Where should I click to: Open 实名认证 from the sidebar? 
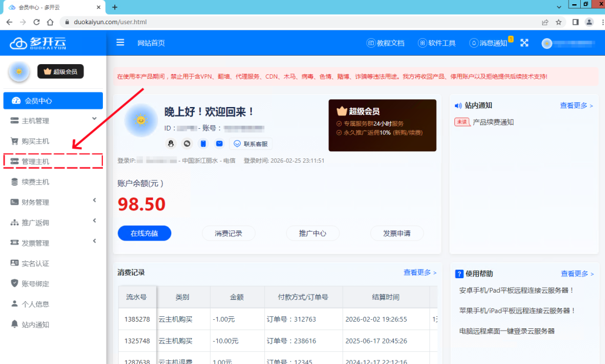(35, 264)
